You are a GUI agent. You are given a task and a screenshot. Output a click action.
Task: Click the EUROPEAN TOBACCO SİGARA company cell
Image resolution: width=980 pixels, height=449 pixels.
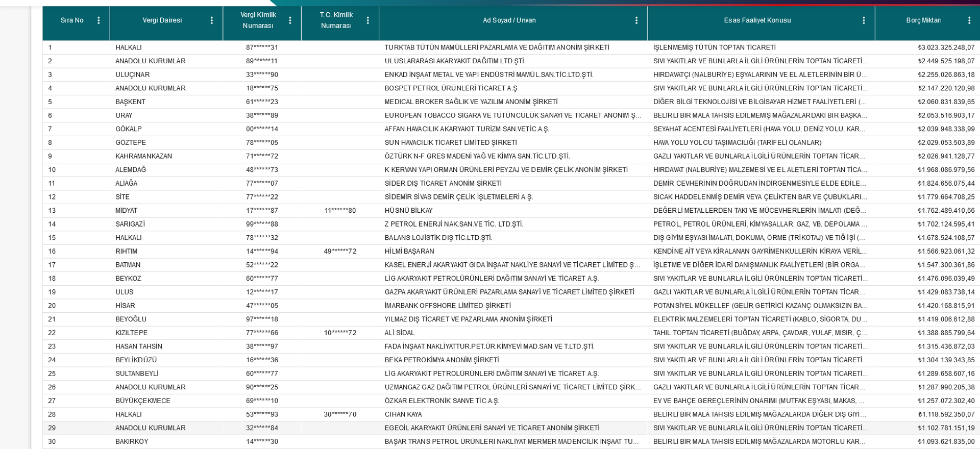point(513,115)
